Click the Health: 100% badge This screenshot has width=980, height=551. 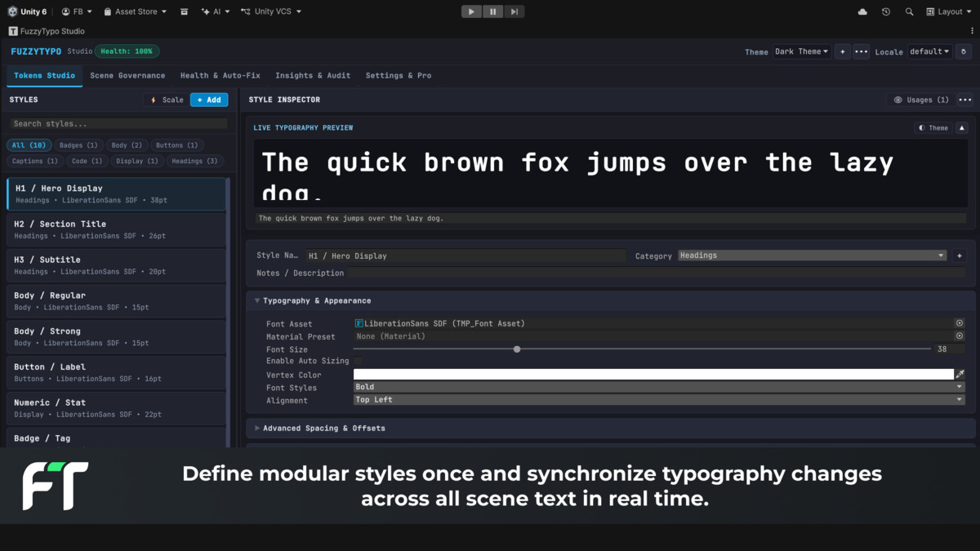pyautogui.click(x=127, y=51)
